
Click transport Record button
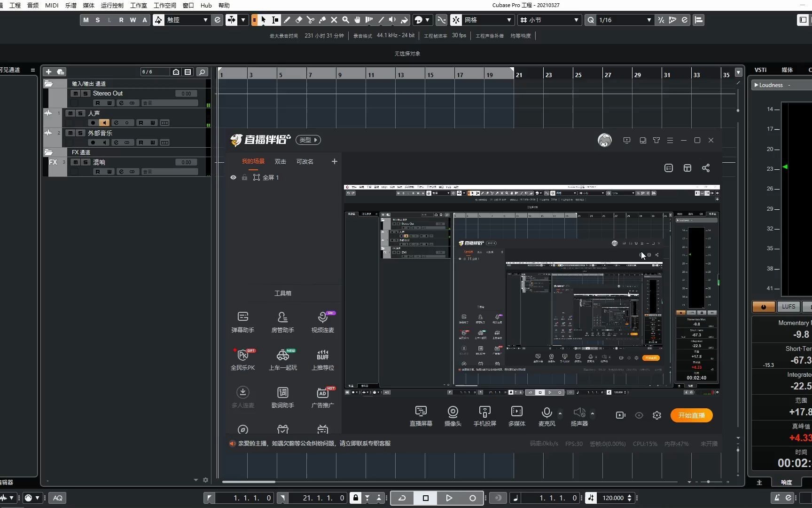472,498
